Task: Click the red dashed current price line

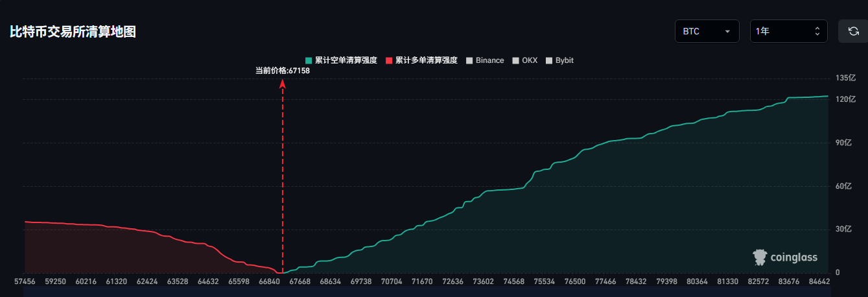Action: tap(283, 182)
